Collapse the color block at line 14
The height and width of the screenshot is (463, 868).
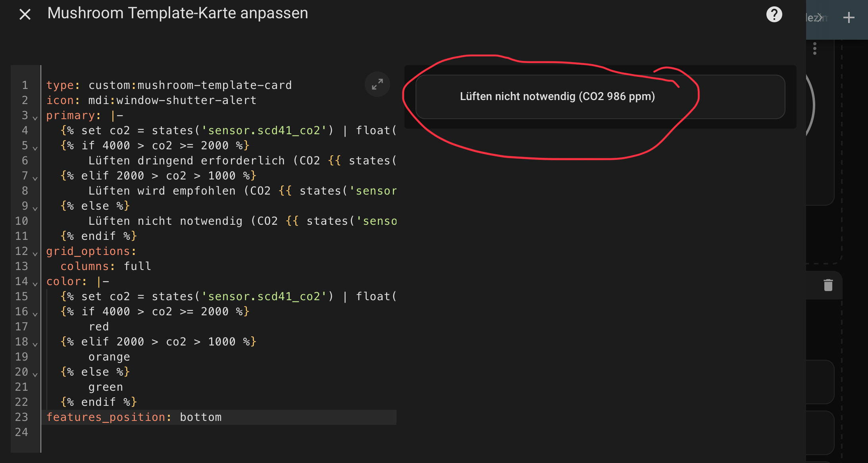tap(35, 284)
